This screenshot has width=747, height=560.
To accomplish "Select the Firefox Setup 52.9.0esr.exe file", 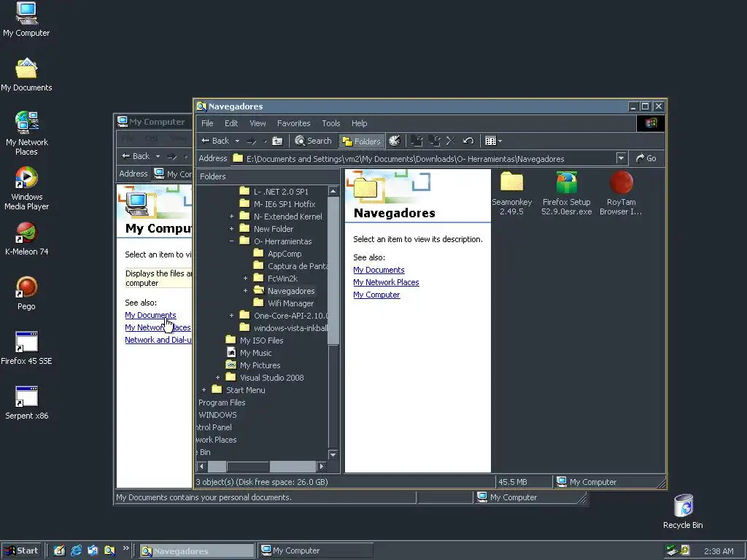I will coord(566,193).
